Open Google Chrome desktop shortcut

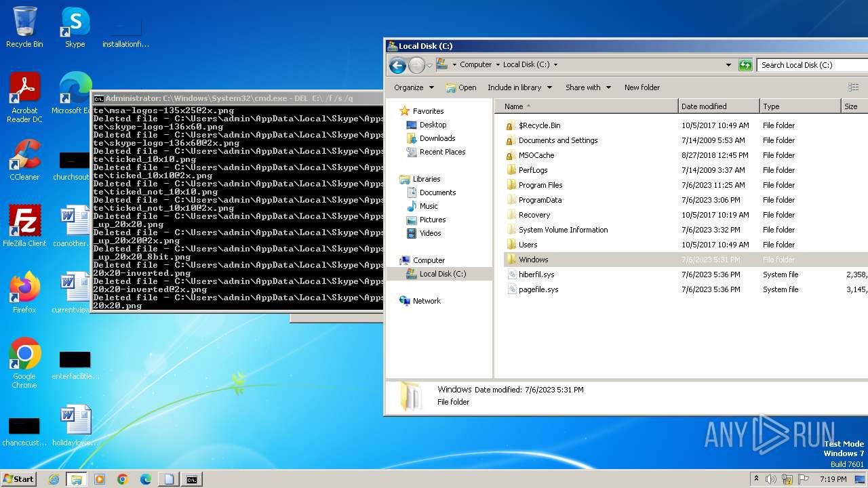(x=24, y=363)
